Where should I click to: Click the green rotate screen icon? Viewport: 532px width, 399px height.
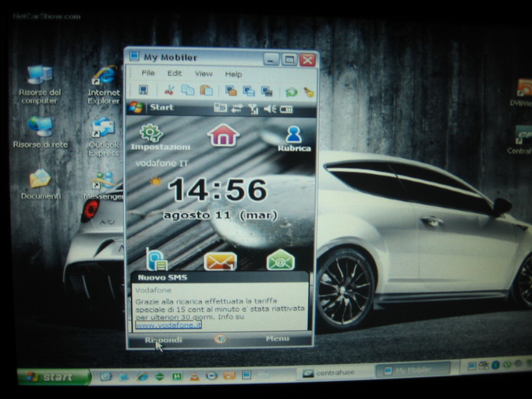pyautogui.click(x=291, y=92)
